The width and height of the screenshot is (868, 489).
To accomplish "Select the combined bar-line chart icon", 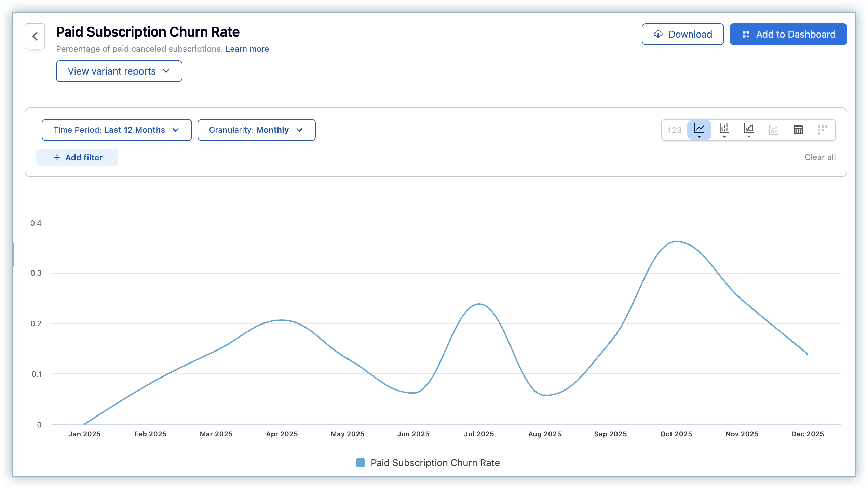I will coord(773,130).
